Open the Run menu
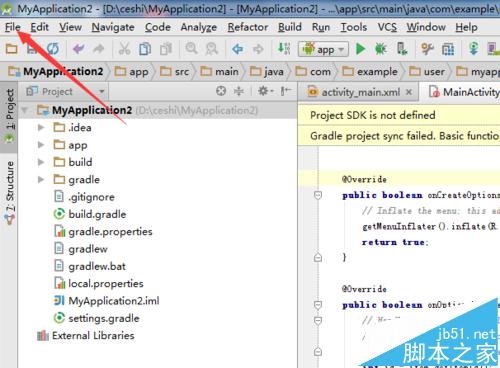The height and width of the screenshot is (368, 500). point(321,27)
